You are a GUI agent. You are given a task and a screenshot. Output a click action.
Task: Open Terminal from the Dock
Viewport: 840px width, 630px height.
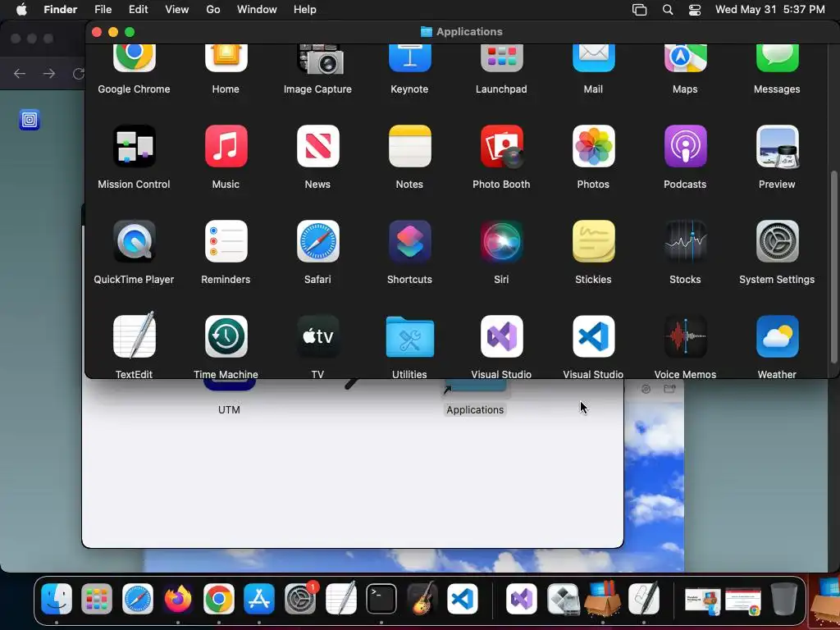click(x=381, y=599)
